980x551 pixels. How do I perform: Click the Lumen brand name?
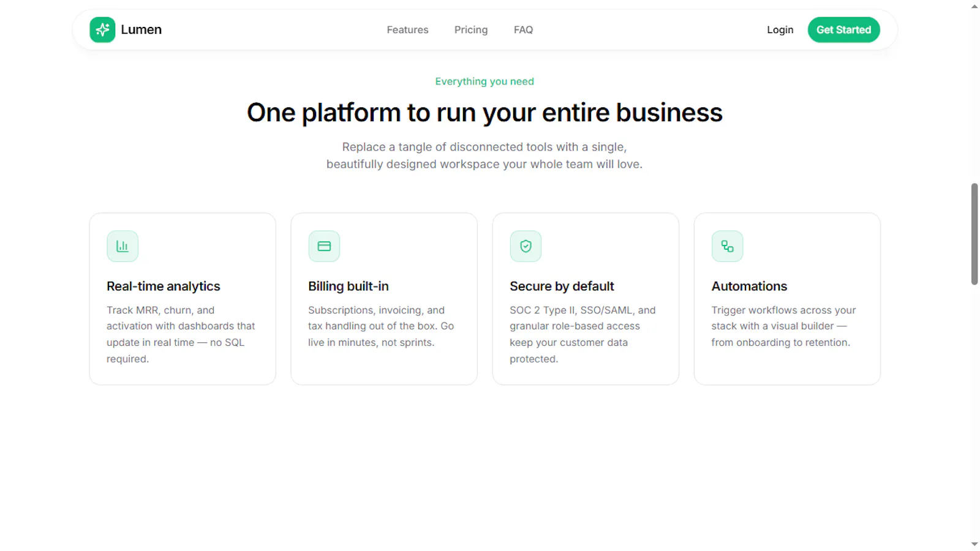[x=141, y=29]
